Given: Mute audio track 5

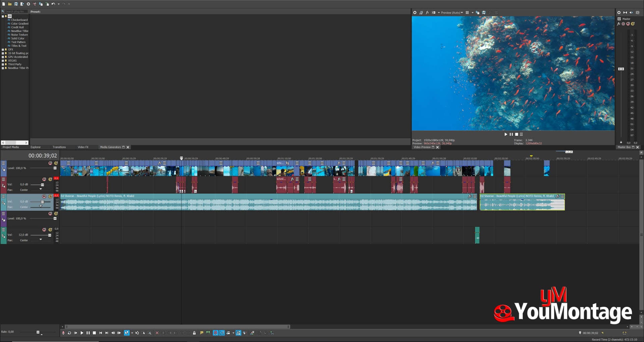Looking at the screenshot, I should [44, 230].
